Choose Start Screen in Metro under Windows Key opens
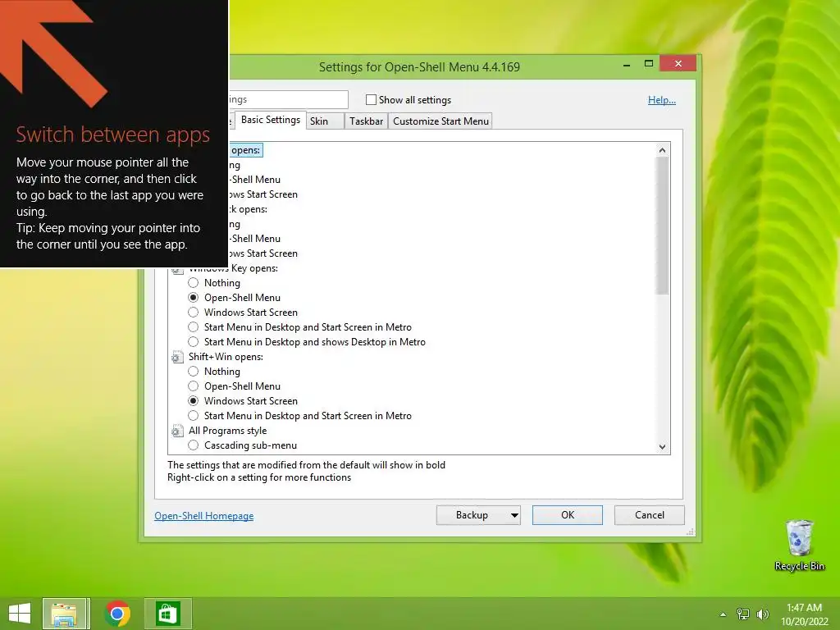The image size is (840, 630). click(194, 327)
